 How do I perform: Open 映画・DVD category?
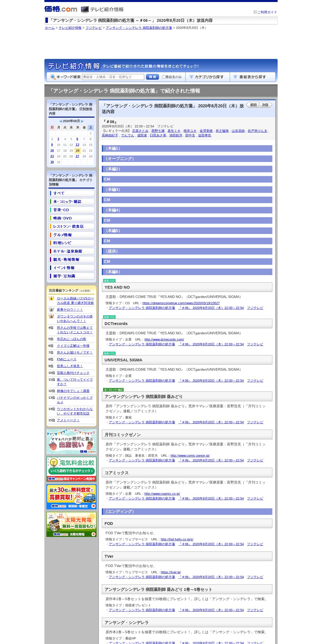click(71, 218)
